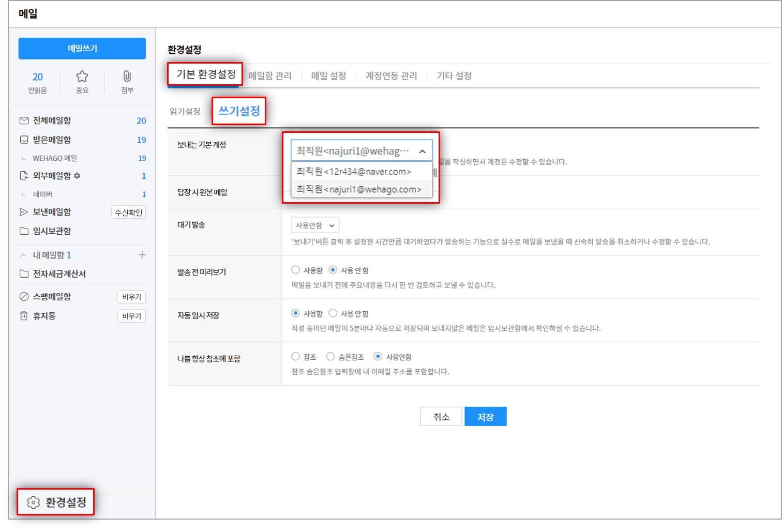782x532 pixels.
Task: Click 수신확인 button beside sent mail
Action: click(x=128, y=212)
